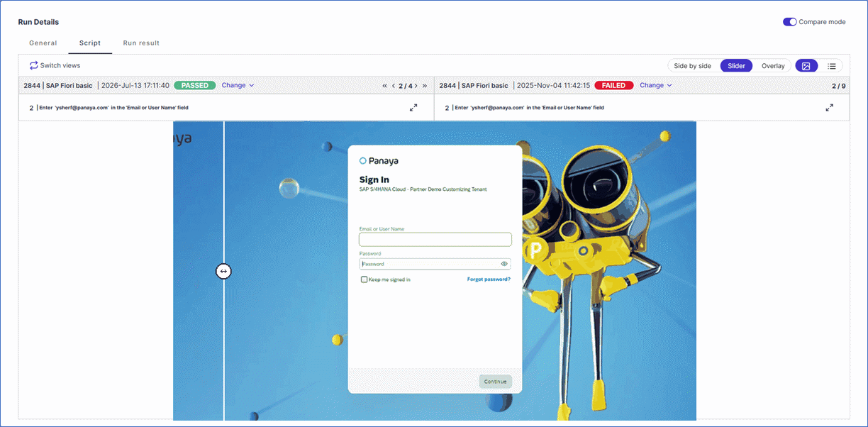Click the Password input field

pyautogui.click(x=435, y=264)
